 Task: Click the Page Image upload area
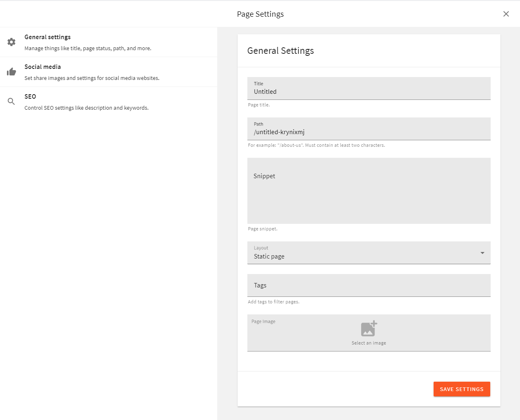tap(369, 333)
